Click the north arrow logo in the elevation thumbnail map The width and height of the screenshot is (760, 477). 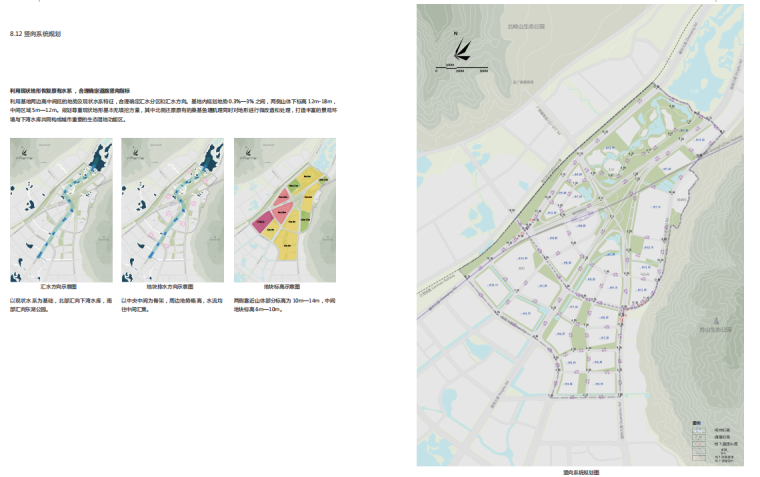click(246, 155)
